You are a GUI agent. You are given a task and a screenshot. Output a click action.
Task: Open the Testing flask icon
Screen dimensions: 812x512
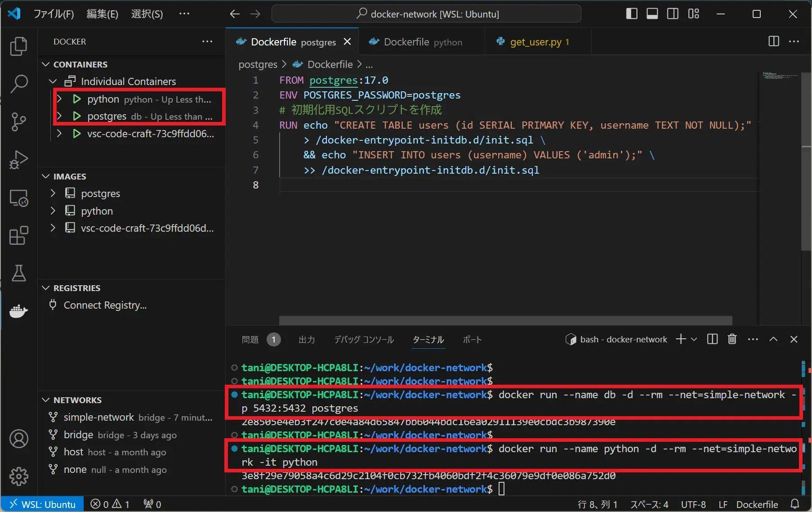click(x=18, y=273)
